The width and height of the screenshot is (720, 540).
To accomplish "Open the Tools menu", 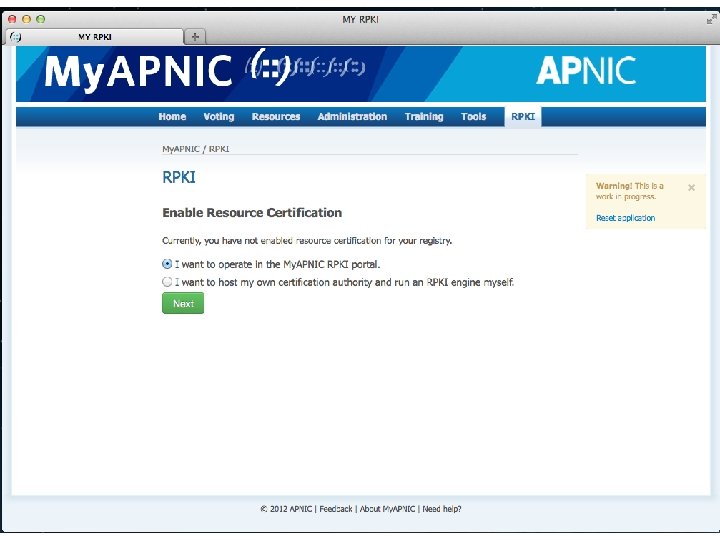I will coord(473,117).
